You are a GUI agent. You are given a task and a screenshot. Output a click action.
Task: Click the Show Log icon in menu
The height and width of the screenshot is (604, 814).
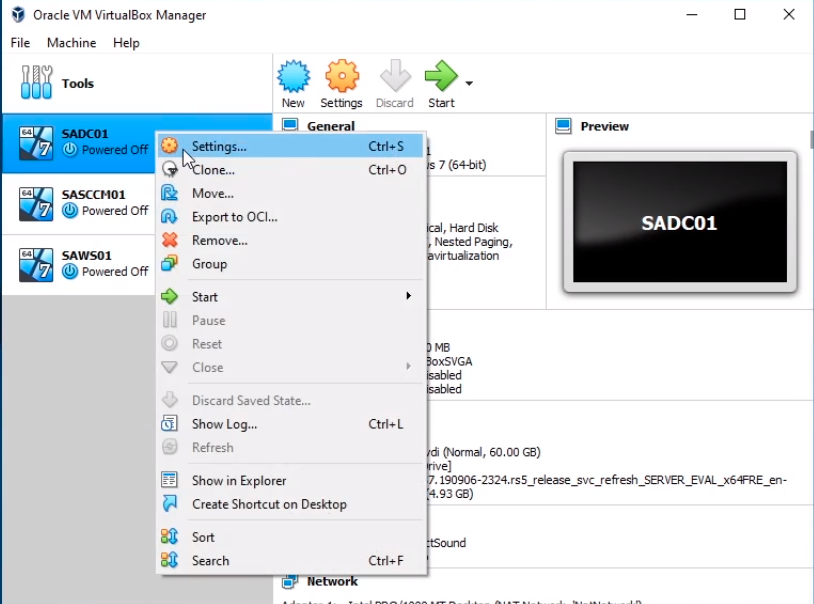170,424
